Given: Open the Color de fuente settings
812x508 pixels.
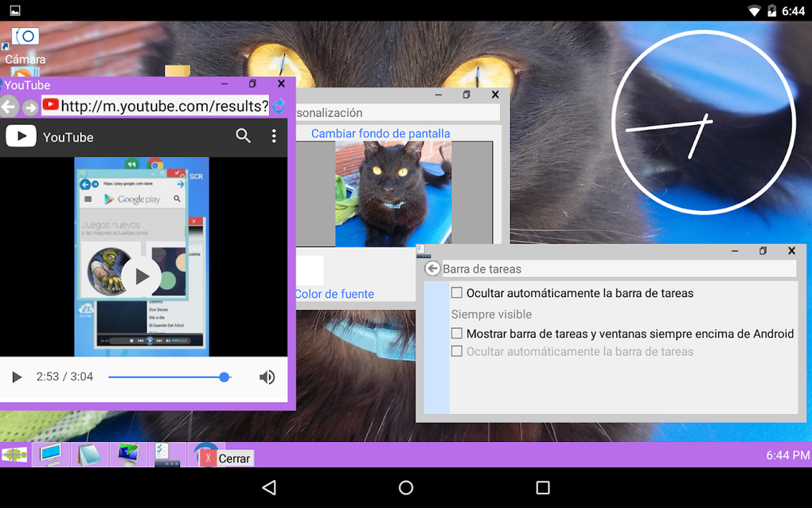Looking at the screenshot, I should point(334,294).
